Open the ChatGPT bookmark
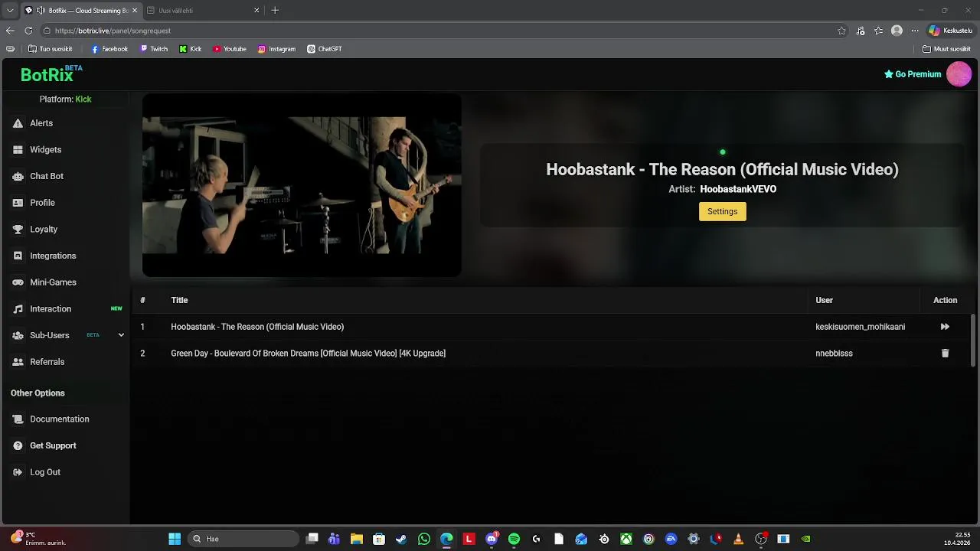Screen dimensions: 980x551 point(325,49)
